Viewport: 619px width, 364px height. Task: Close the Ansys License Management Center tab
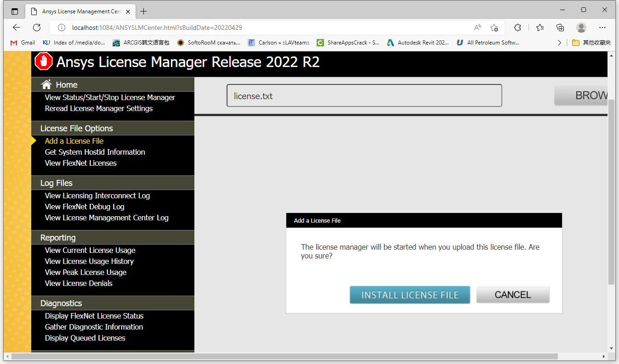pyautogui.click(x=128, y=11)
